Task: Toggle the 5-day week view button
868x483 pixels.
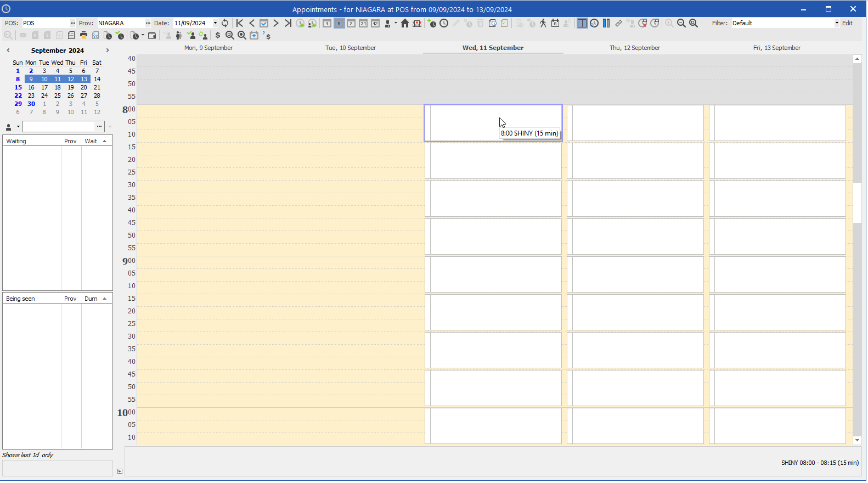Action: click(339, 23)
